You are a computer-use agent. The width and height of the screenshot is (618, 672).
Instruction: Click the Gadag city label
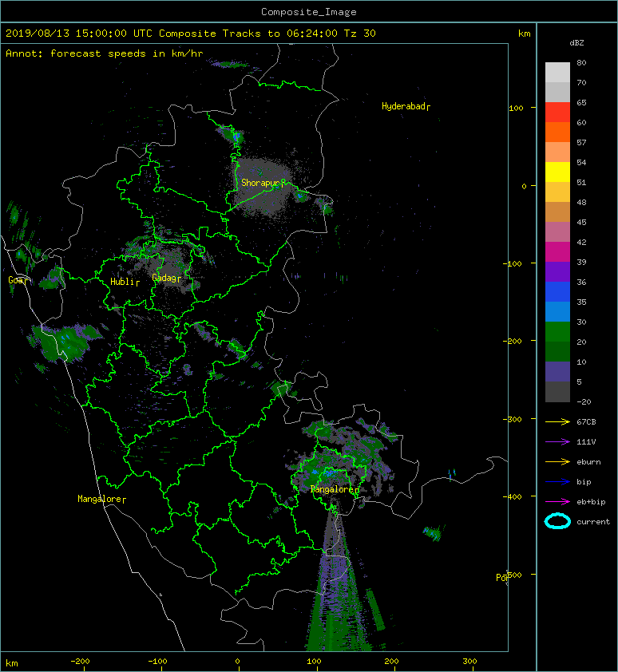pyautogui.click(x=166, y=279)
